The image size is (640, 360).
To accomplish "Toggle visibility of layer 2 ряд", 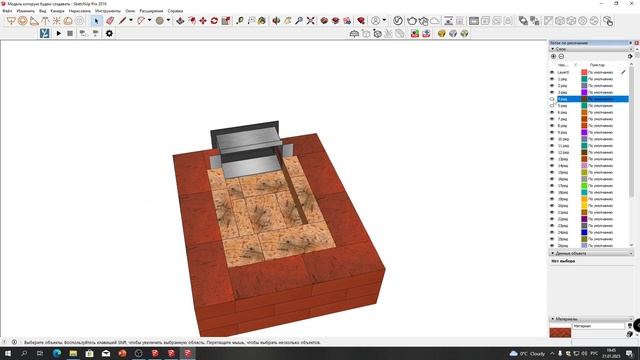I will (552, 86).
